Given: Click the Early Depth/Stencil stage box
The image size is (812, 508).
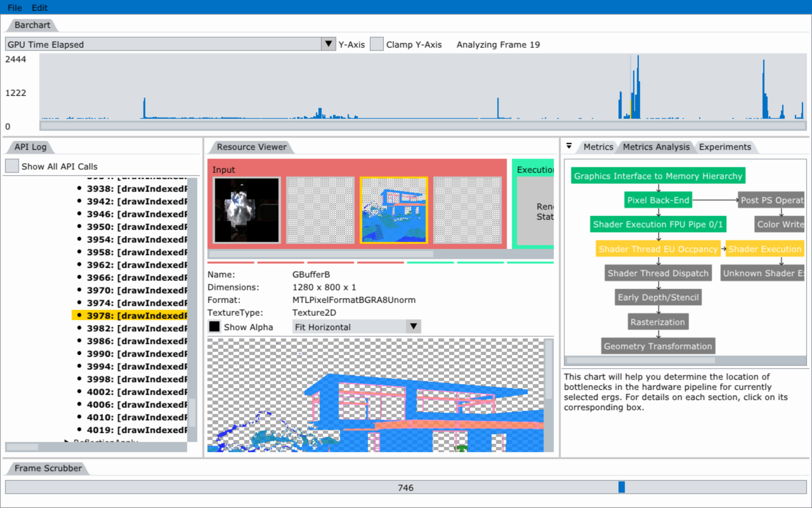Looking at the screenshot, I should 658,297.
